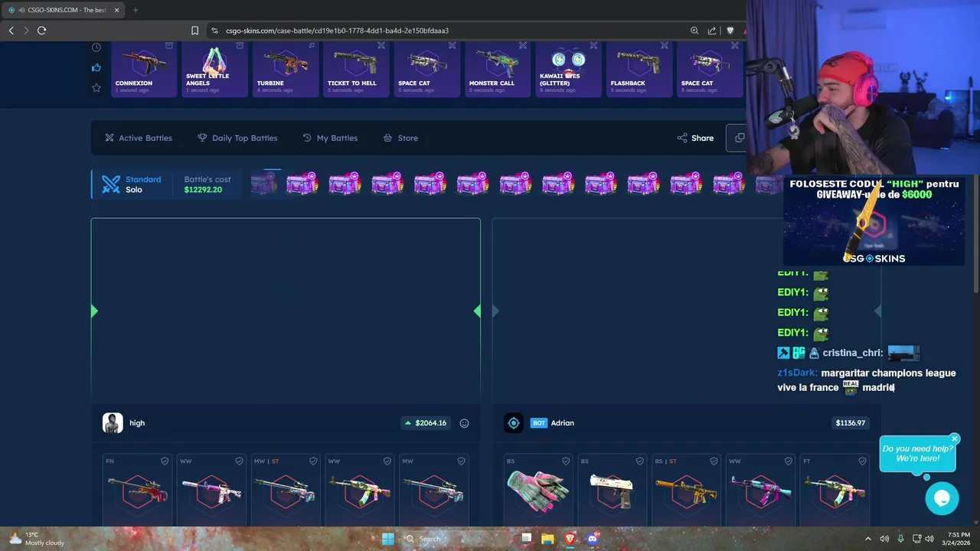This screenshot has width=980, height=551.
Task: Copy battle link with the copy icon
Action: 740,138
